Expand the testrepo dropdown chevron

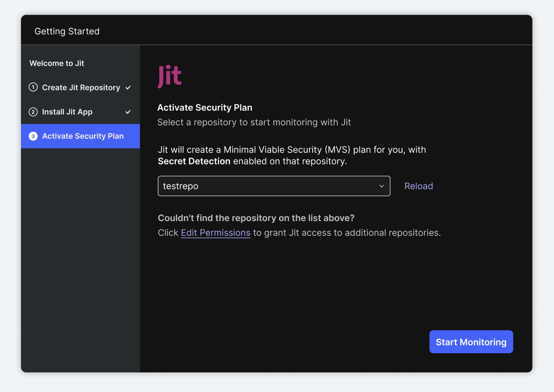[382, 186]
